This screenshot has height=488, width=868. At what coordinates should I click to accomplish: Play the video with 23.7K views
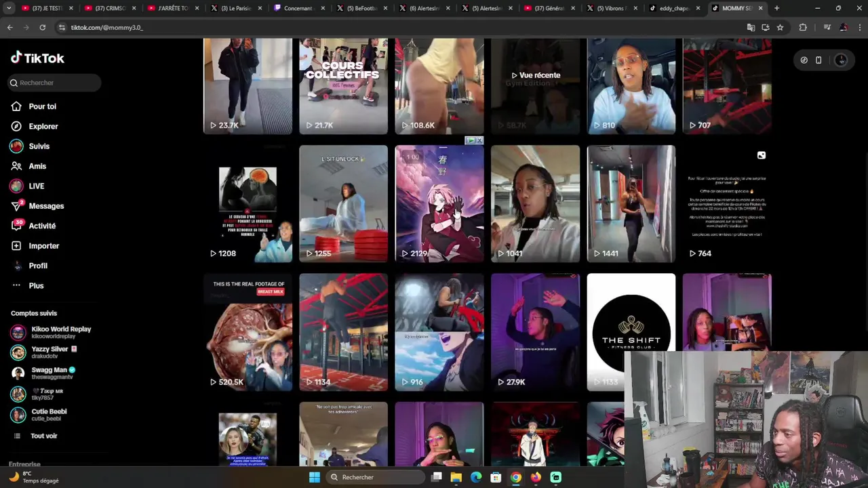click(248, 85)
